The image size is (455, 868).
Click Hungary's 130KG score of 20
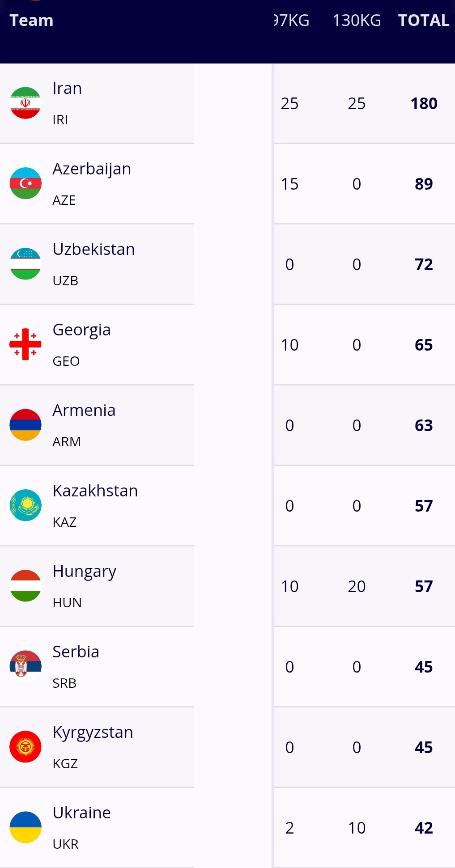[357, 587]
